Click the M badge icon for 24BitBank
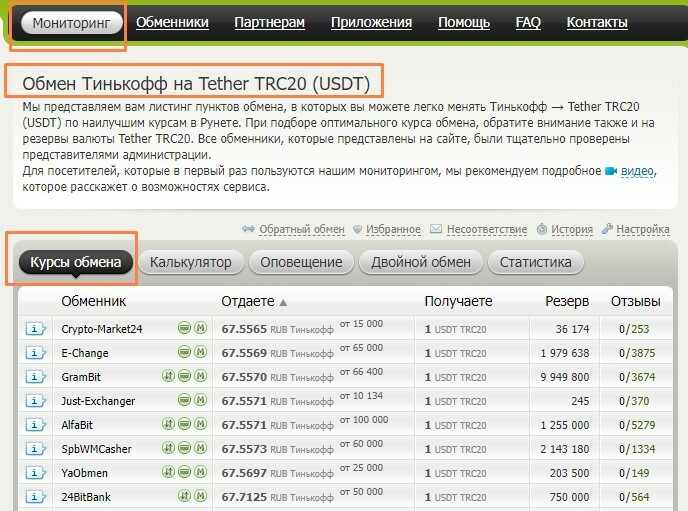 [x=201, y=496]
